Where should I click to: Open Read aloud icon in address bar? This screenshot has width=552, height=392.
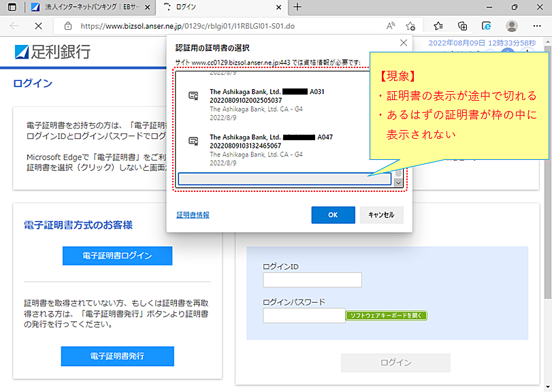click(x=391, y=26)
